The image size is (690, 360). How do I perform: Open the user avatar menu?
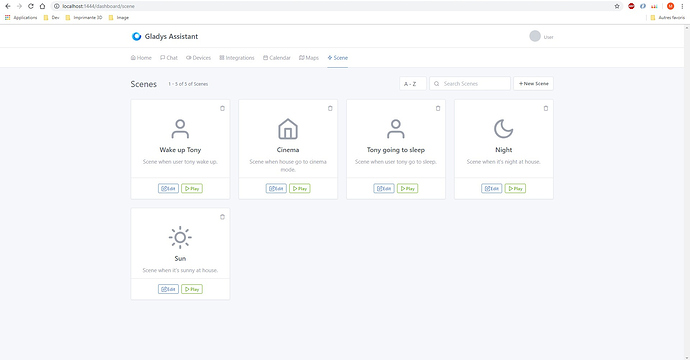click(x=541, y=37)
